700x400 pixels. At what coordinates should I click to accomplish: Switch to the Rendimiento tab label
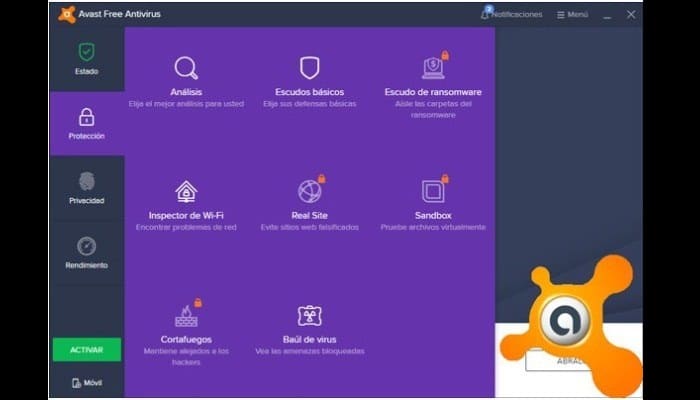(x=87, y=266)
